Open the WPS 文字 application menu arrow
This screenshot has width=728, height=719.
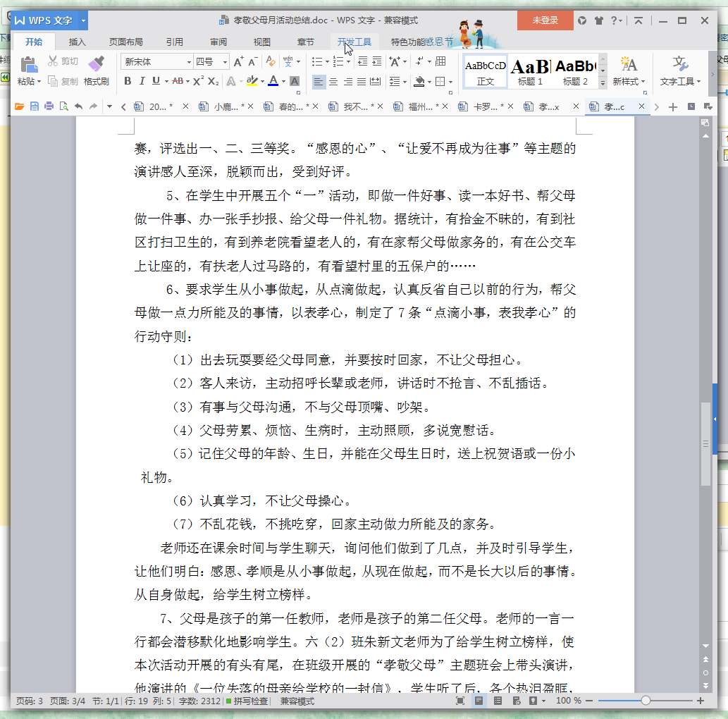click(x=83, y=20)
